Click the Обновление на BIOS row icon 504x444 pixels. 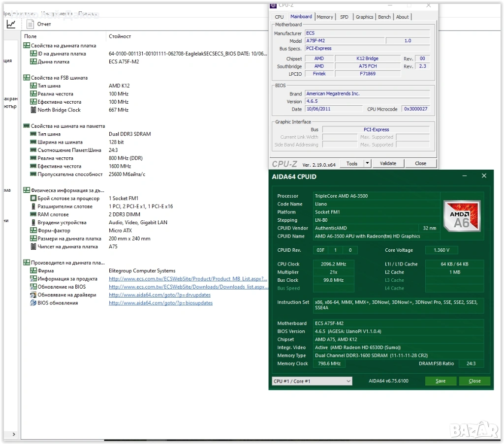pyautogui.click(x=33, y=287)
